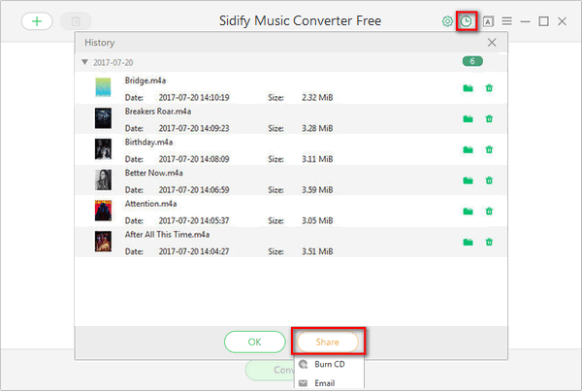Select the After All This Time.m4a file name

coord(167,235)
